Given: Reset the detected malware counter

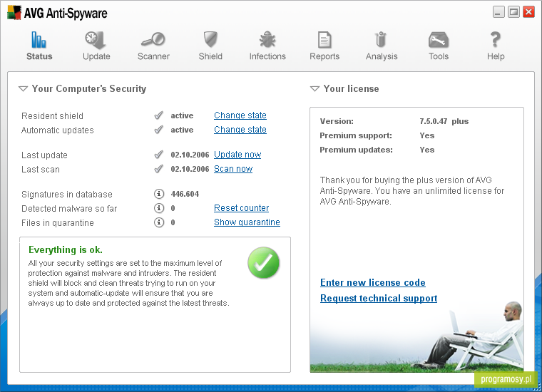Looking at the screenshot, I should coord(241,208).
